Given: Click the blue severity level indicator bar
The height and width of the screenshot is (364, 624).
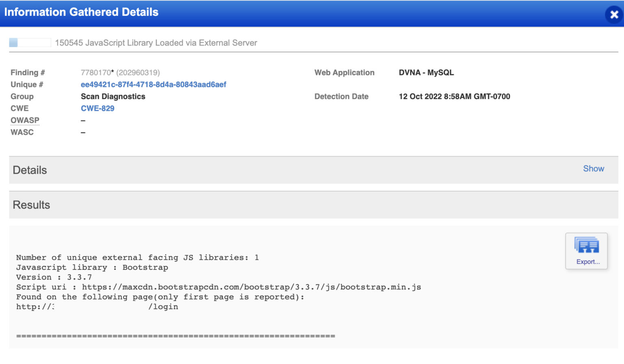Looking at the screenshot, I should point(30,43).
